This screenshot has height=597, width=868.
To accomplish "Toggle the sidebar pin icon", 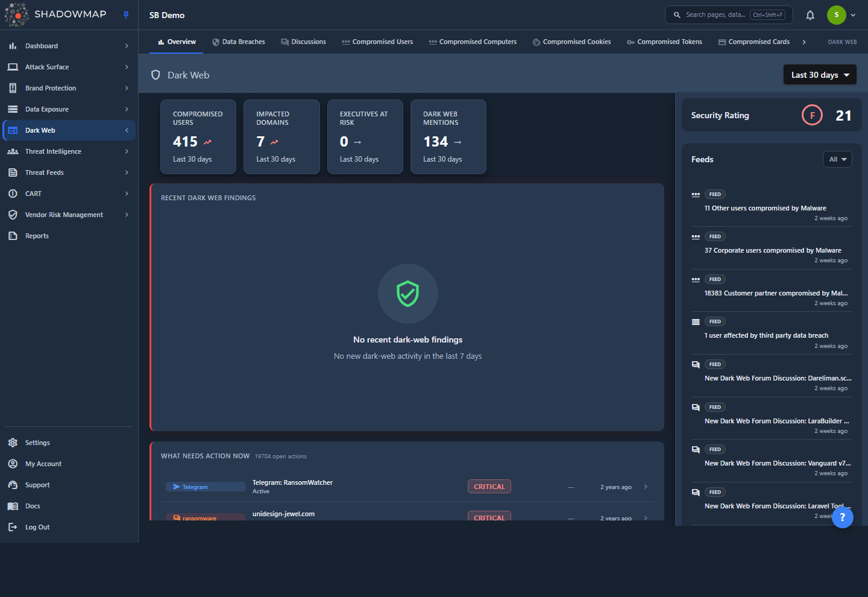I will [x=126, y=15].
